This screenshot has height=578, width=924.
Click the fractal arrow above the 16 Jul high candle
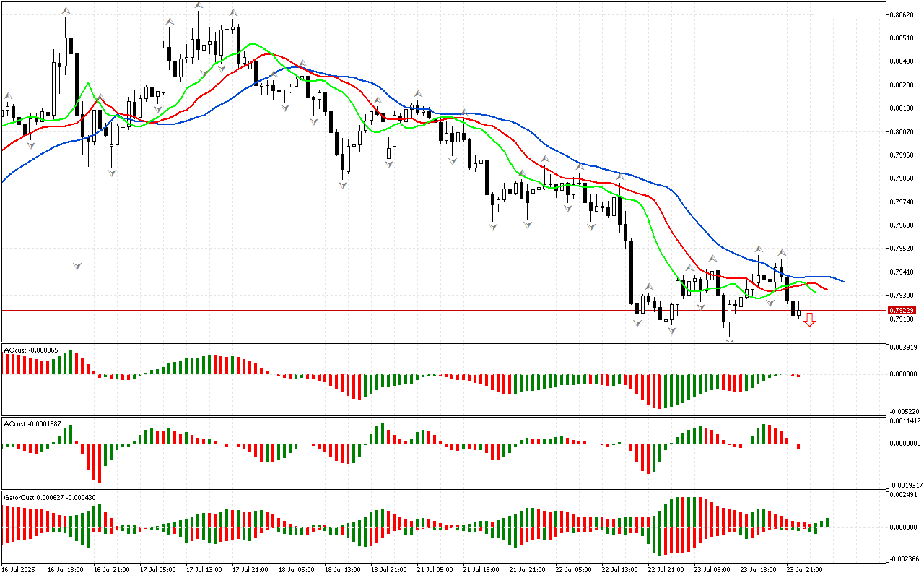tap(66, 10)
